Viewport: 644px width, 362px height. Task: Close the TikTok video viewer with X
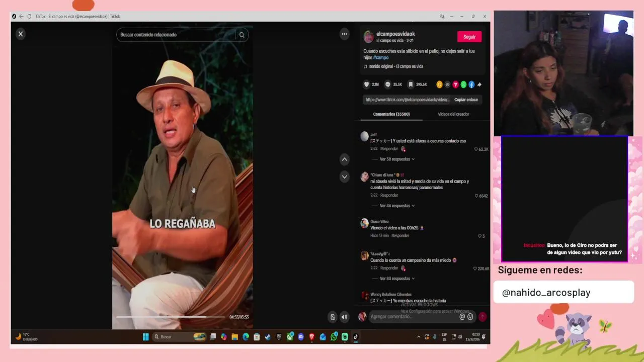click(x=21, y=34)
